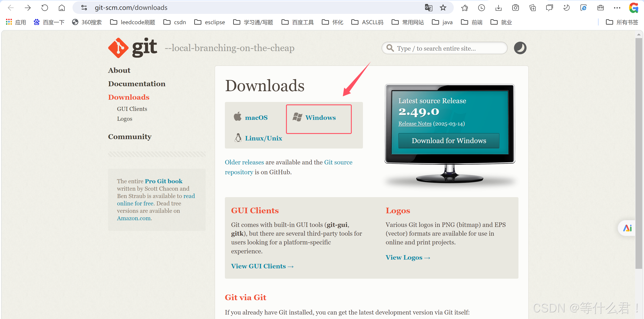Image resolution: width=644 pixels, height=319 pixels.
Task: Open browser downloads tray icon
Action: click(498, 8)
